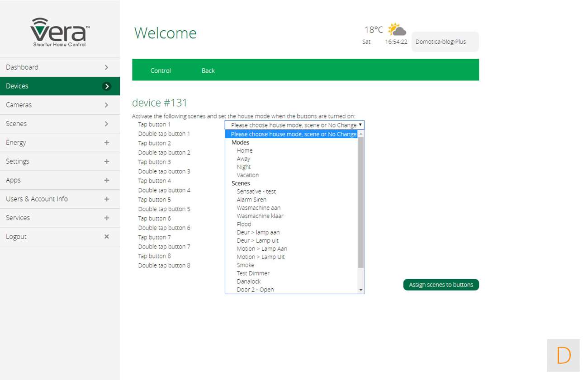
Task: Click the Back tab in green bar
Action: 208,70
